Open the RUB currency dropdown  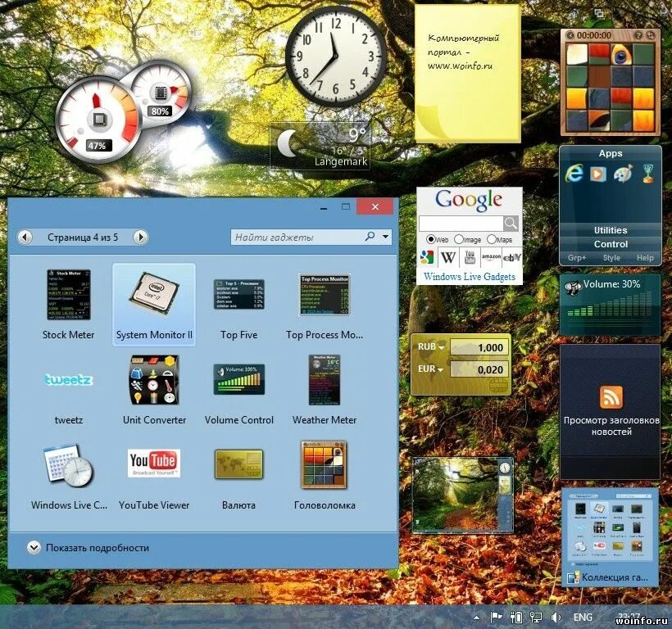tap(440, 346)
